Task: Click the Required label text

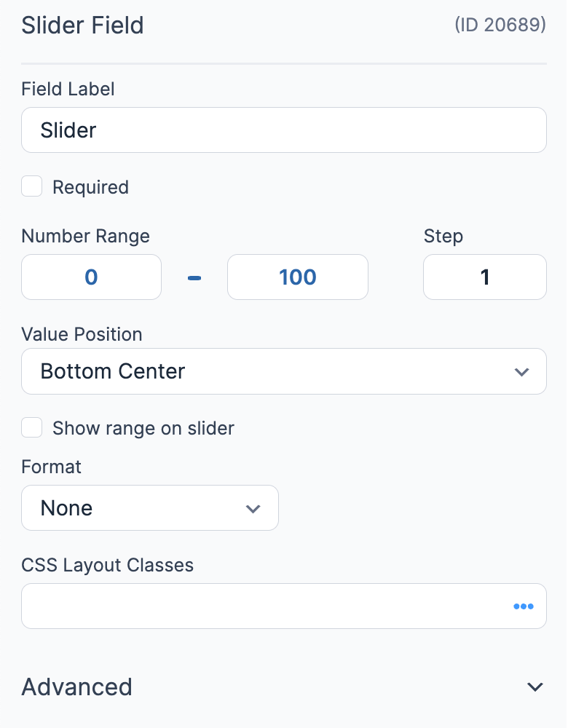Action: [x=90, y=187]
